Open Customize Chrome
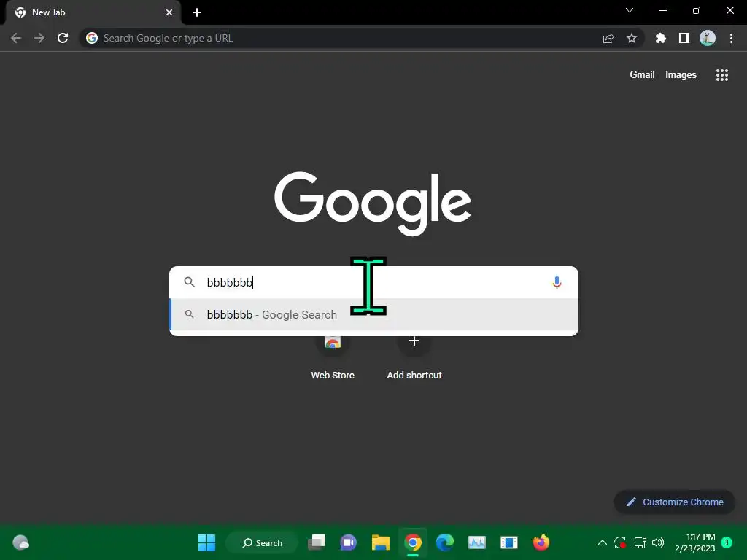The image size is (747, 560). click(675, 502)
